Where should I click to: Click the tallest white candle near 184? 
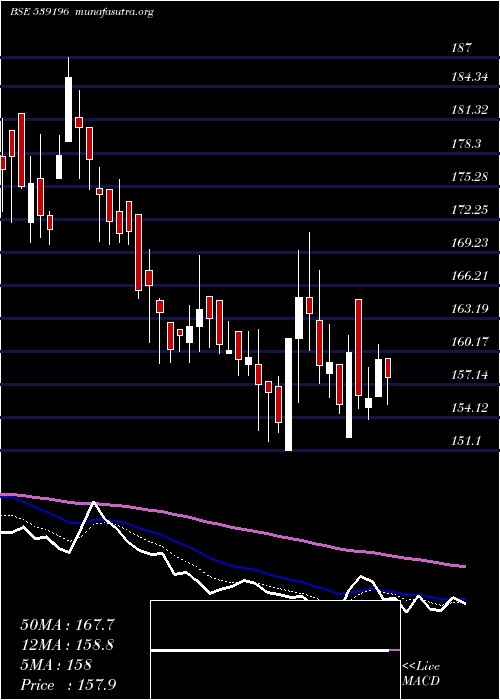68,109
